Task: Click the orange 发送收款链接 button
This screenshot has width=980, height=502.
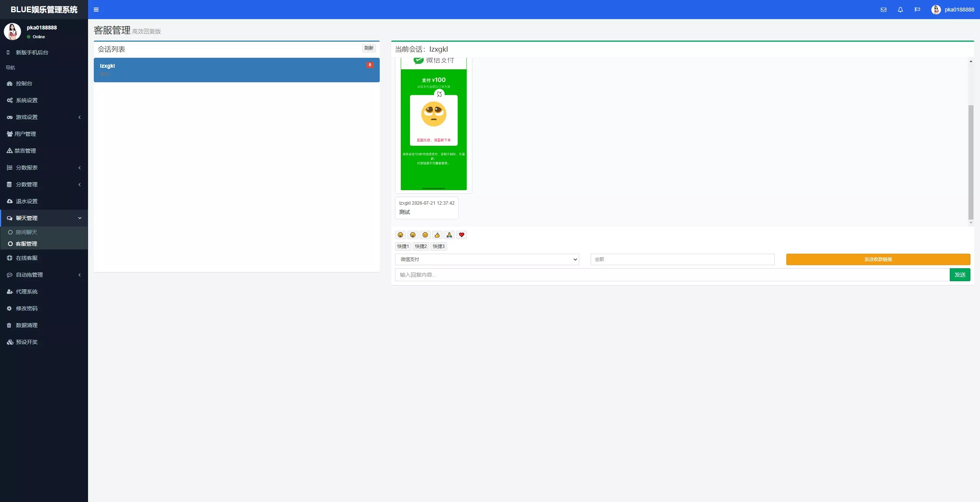Action: [878, 259]
